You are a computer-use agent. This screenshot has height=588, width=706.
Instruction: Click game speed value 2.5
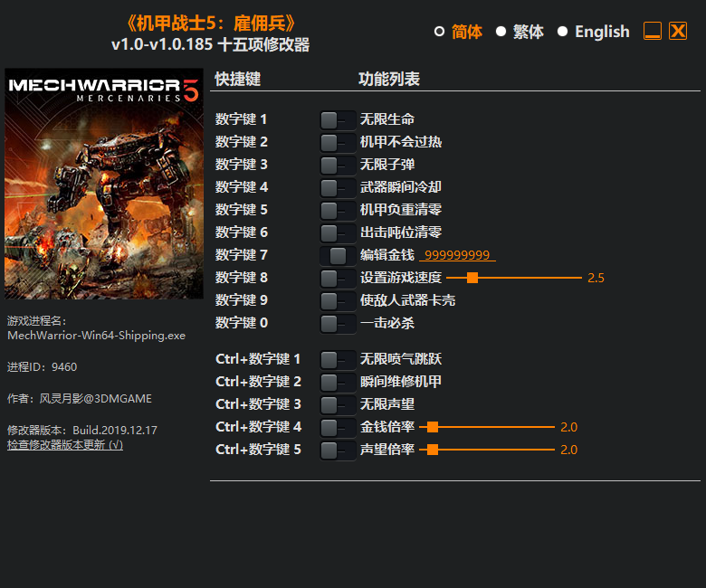coord(596,278)
